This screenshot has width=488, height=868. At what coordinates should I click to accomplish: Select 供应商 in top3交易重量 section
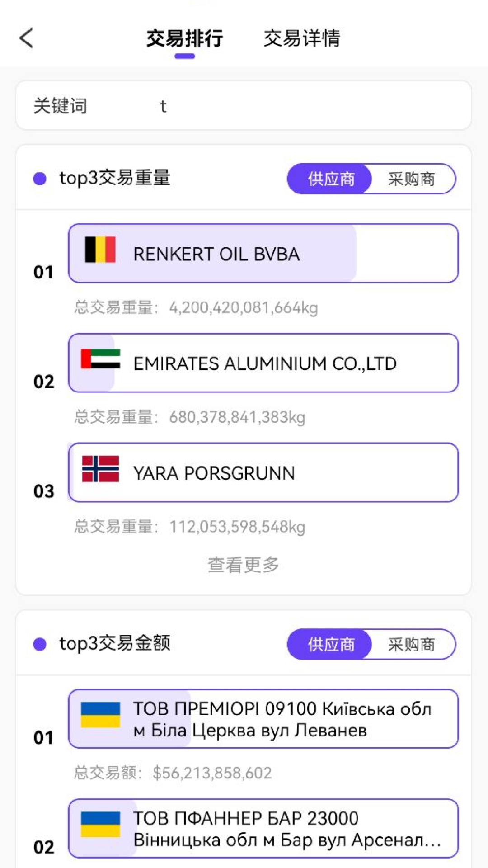(x=331, y=179)
